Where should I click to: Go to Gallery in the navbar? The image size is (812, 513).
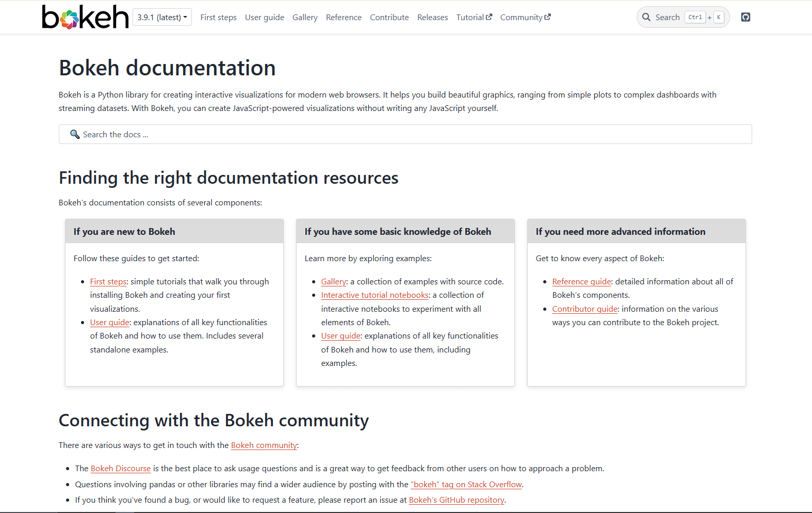pyautogui.click(x=305, y=17)
